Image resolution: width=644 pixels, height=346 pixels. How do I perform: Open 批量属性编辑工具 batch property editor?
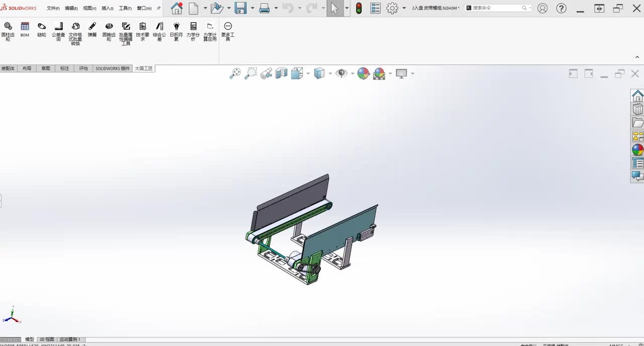point(126,34)
